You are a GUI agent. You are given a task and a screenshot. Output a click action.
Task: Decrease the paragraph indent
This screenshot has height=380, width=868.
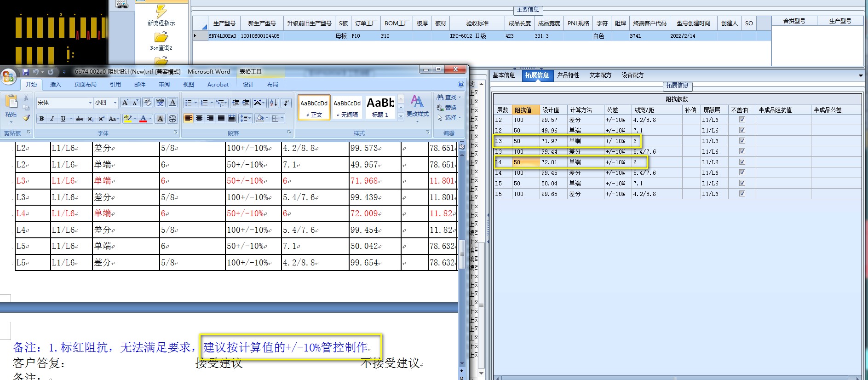pos(236,103)
